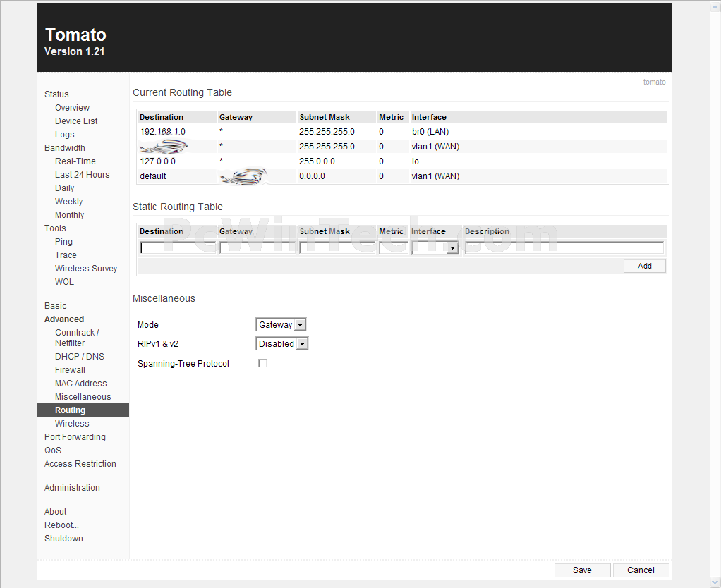
Task: Open the Advanced settings section
Action: (64, 319)
